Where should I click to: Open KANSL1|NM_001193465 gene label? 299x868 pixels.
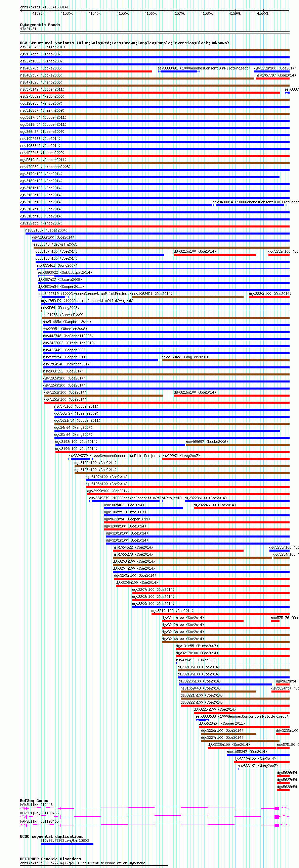(40, 822)
